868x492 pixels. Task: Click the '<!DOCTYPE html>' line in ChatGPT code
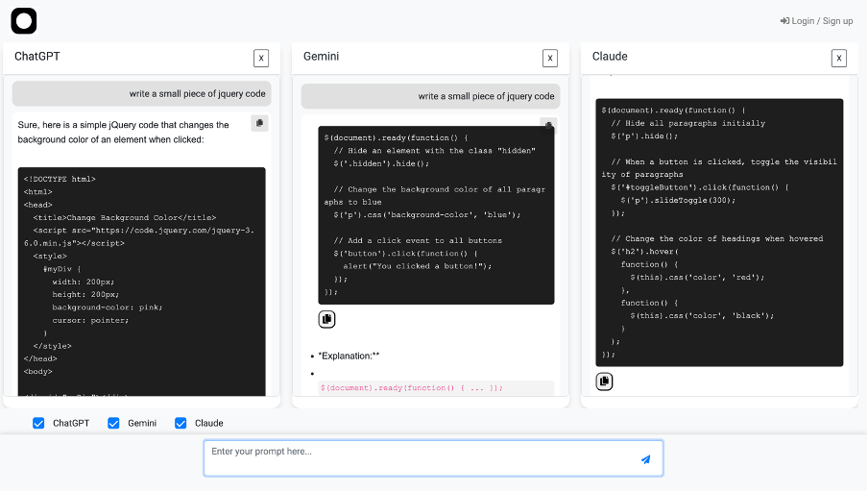pyautogui.click(x=60, y=179)
